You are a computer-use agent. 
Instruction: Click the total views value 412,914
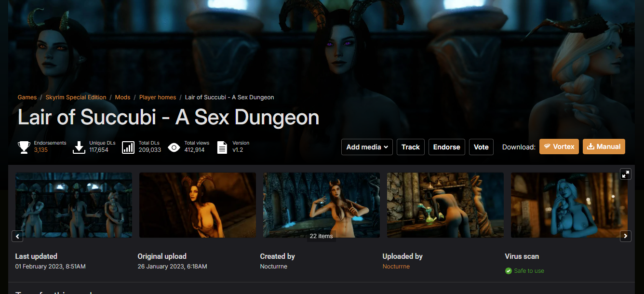click(195, 150)
